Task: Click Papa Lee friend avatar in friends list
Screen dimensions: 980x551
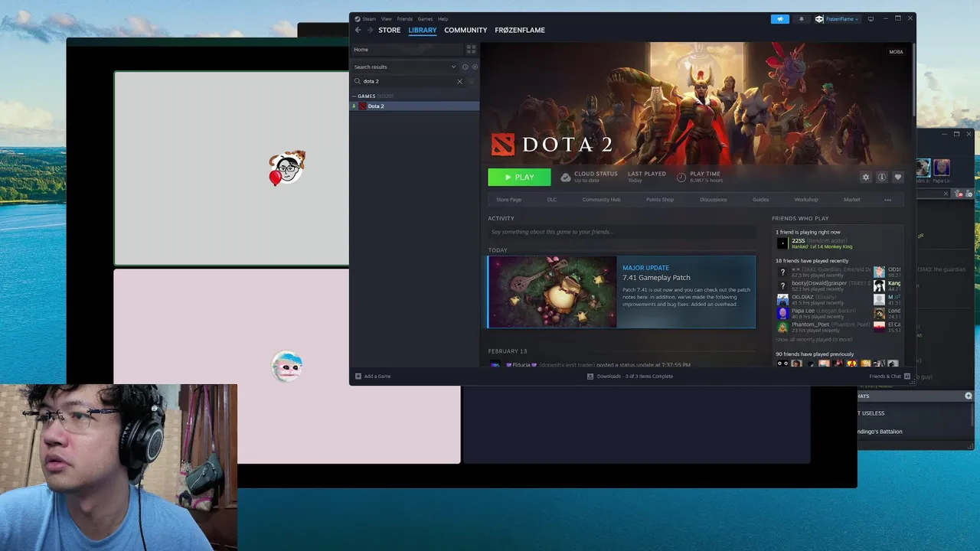Action: tap(782, 313)
